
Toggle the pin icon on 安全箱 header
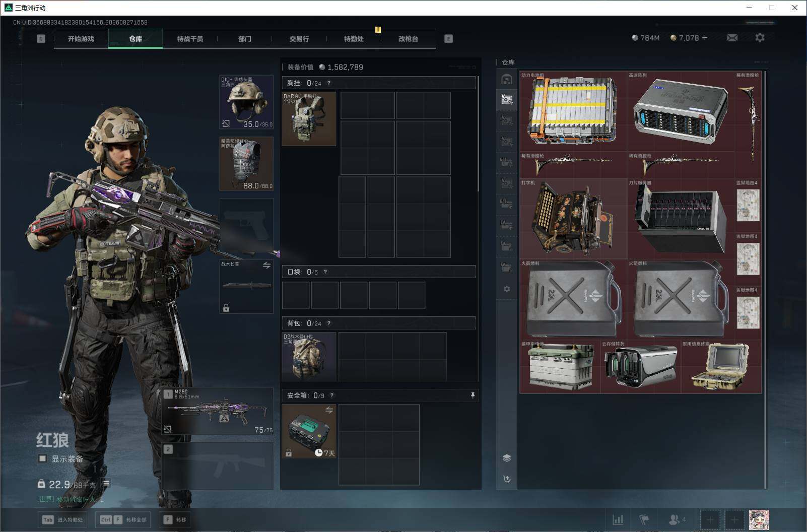click(473, 395)
